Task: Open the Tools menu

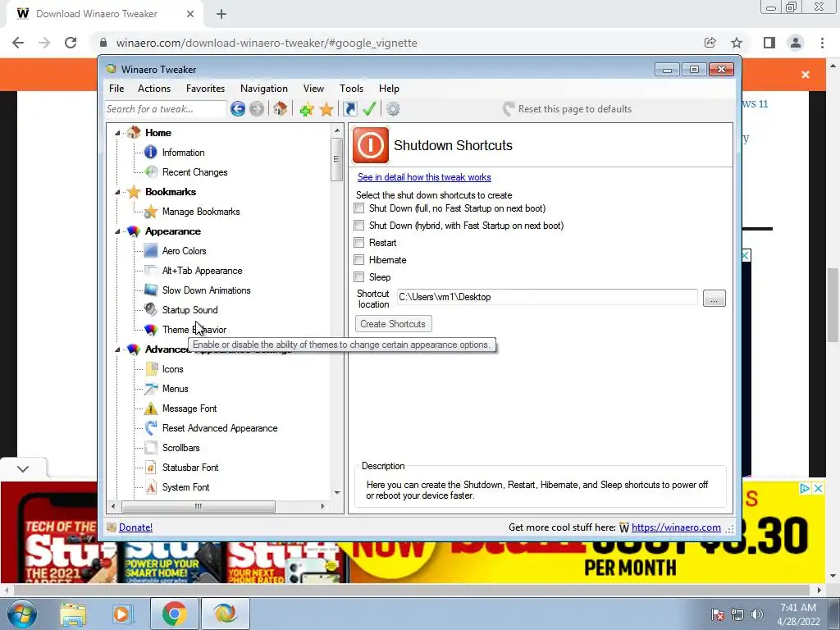Action: (x=351, y=89)
